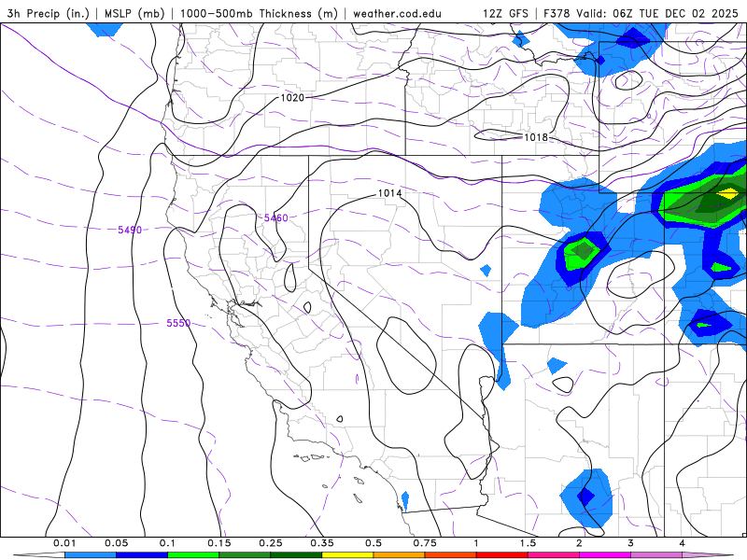
Task: Click the medium green 0.15 legend swatch
Action: [245, 555]
